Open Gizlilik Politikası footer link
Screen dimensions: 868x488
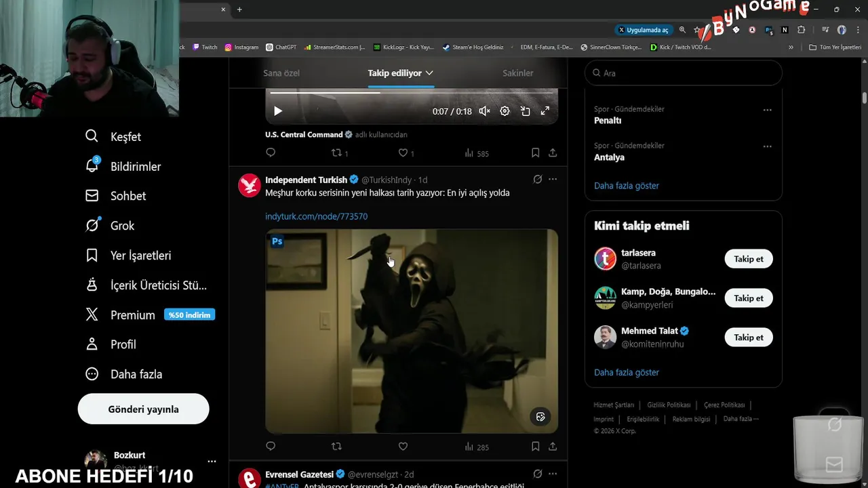point(669,405)
